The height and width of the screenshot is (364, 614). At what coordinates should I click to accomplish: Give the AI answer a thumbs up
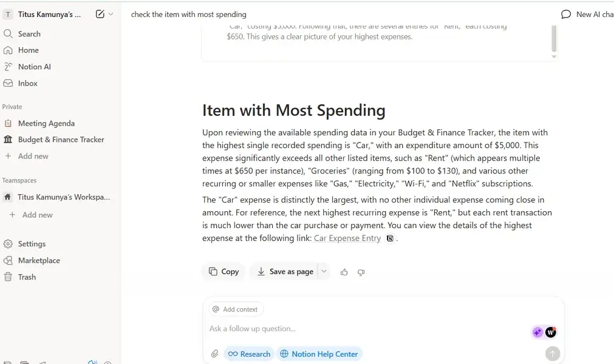click(x=344, y=272)
